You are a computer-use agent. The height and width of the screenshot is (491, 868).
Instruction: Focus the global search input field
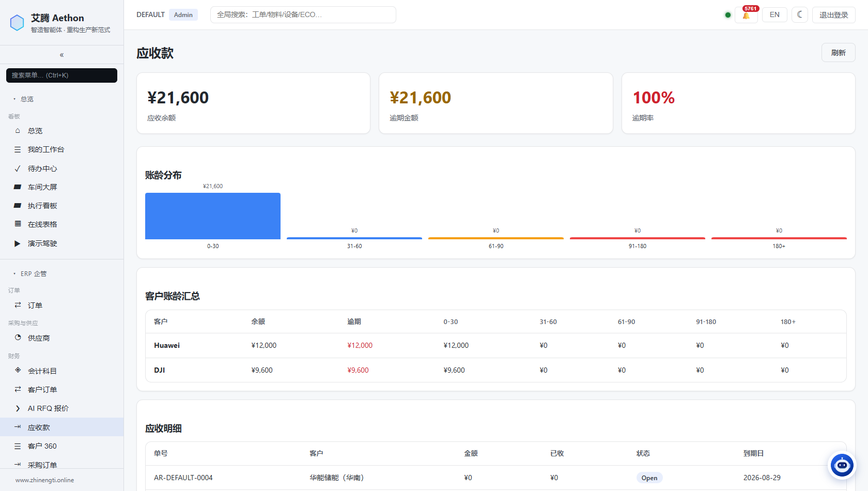[303, 14]
